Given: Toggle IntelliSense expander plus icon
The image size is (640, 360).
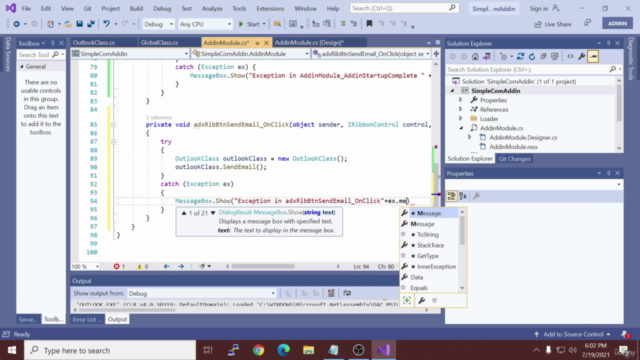Looking at the screenshot, I should 407,301.
